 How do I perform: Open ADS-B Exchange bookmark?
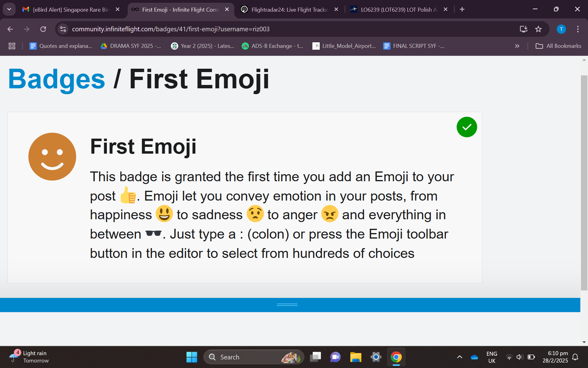click(x=272, y=46)
